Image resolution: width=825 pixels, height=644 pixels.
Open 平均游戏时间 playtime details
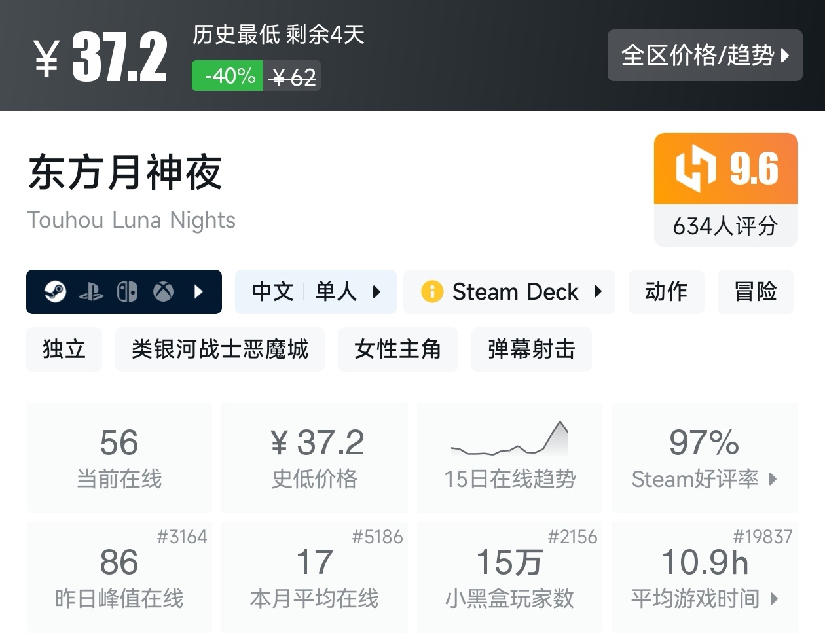705,577
